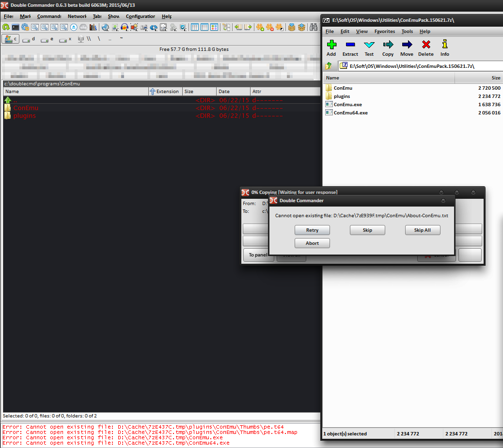Click the binoculars search icon
The width and height of the screenshot is (503, 448).
click(314, 28)
